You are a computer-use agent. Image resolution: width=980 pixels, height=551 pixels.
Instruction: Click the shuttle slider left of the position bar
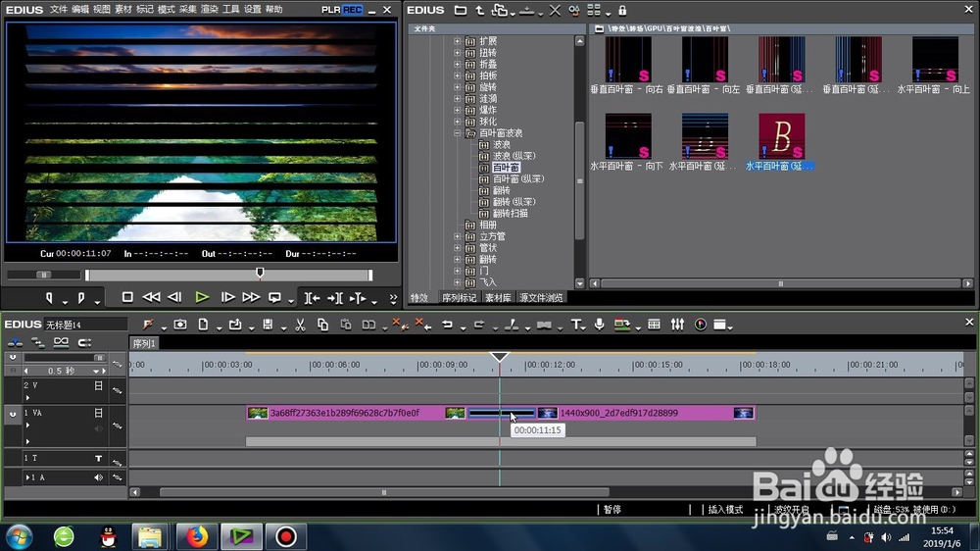point(44,275)
